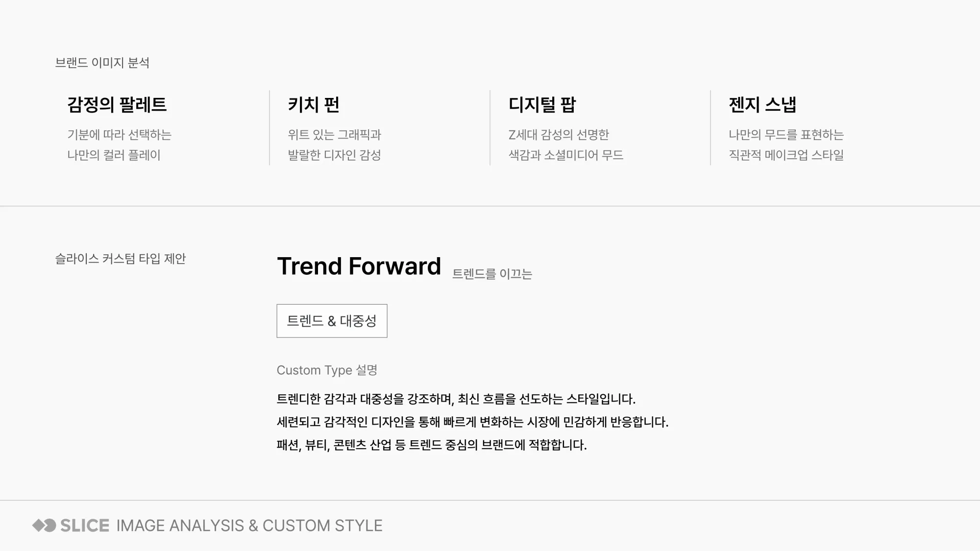Click the SLICE logo icon in footer
This screenshot has height=551, width=980.
pyautogui.click(x=44, y=526)
